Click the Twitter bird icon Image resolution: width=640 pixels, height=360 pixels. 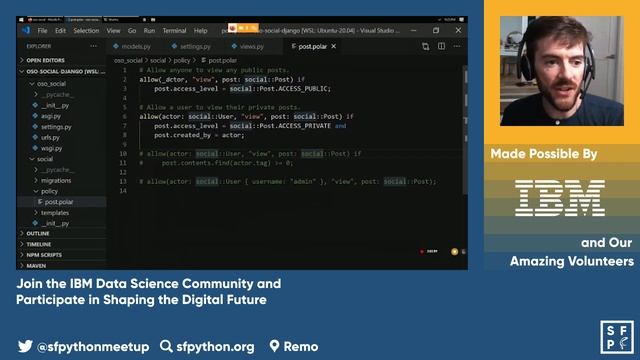click(25, 346)
